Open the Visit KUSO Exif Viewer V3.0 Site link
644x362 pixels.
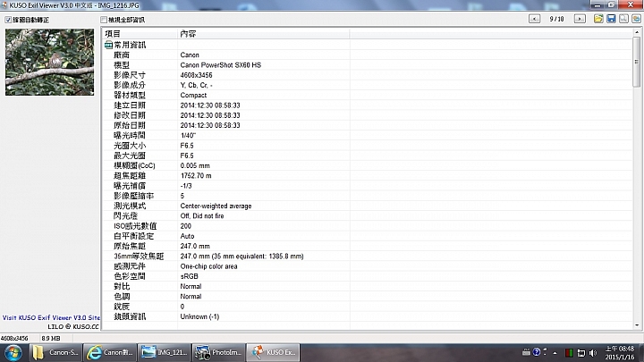pos(51,317)
